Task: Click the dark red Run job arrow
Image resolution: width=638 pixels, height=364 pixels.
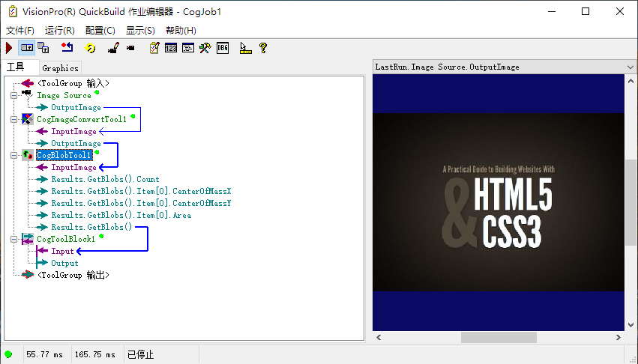Action: pos(9,48)
